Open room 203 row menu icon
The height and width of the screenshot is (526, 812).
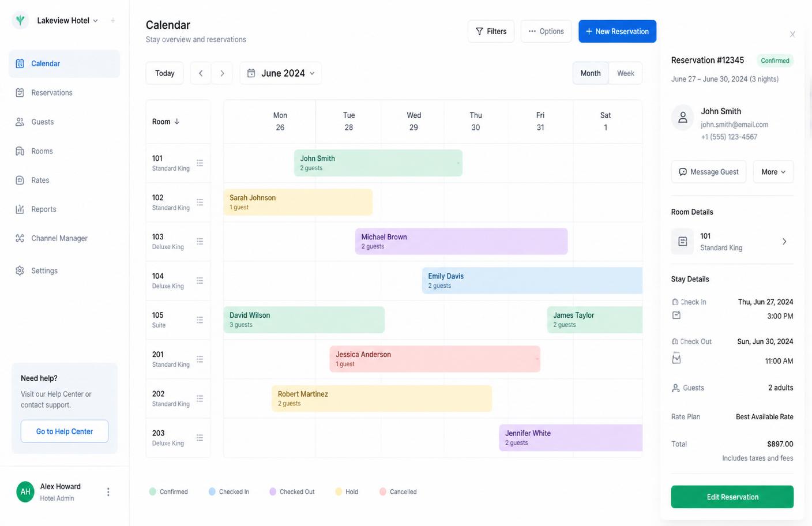(x=200, y=437)
